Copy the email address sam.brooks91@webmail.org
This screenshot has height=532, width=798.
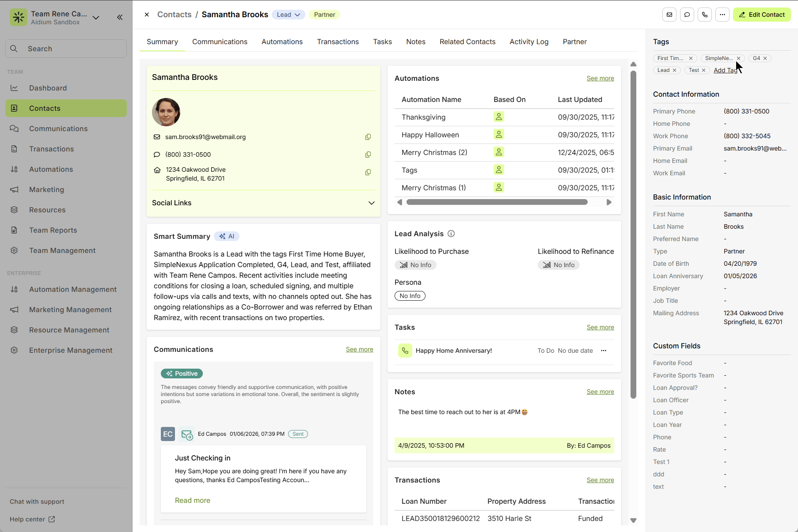tap(368, 137)
